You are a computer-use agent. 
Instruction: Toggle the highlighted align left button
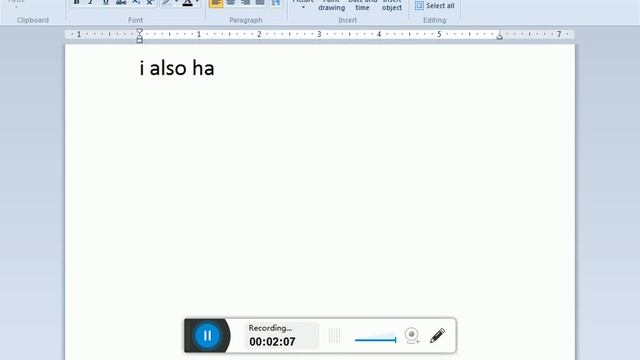tap(216, 3)
